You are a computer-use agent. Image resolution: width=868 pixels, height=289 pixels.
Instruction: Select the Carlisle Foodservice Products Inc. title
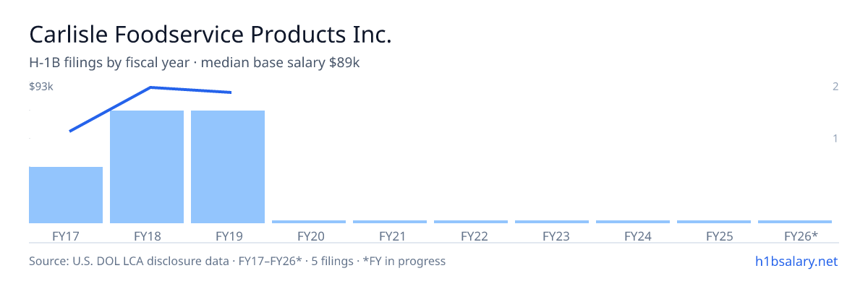(210, 35)
